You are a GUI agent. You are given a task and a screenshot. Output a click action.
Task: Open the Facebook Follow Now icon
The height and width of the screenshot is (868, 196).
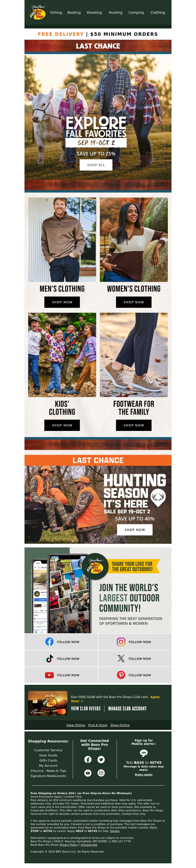(49, 642)
